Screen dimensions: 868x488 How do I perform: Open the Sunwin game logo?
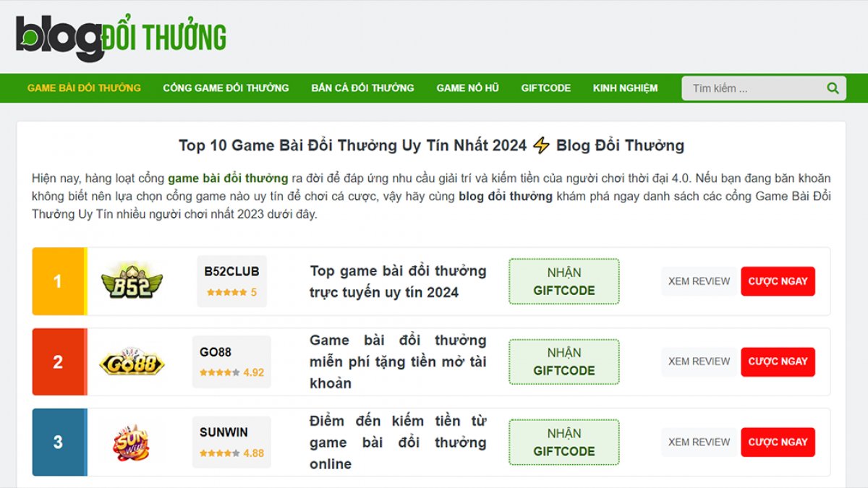130,442
